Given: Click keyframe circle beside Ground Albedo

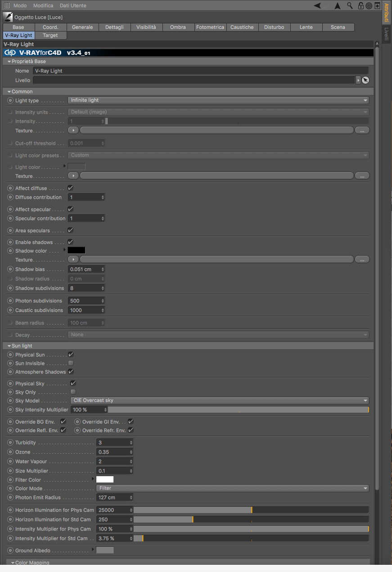Looking at the screenshot, I should (x=11, y=550).
